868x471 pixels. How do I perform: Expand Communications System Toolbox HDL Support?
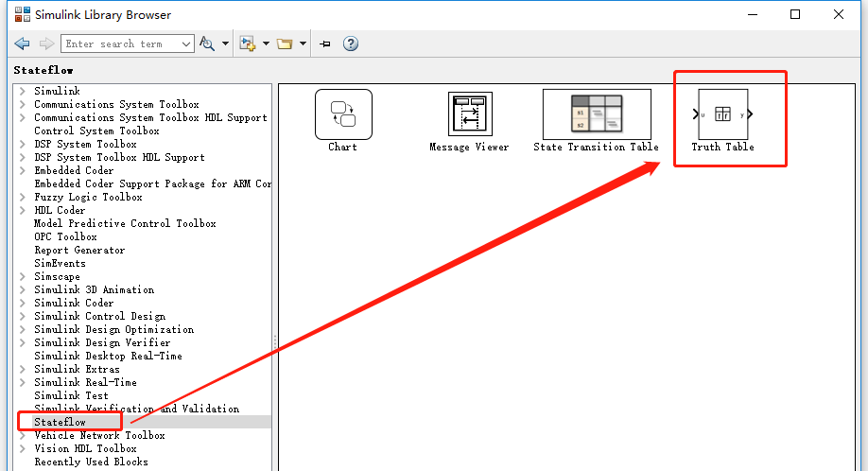pos(23,117)
